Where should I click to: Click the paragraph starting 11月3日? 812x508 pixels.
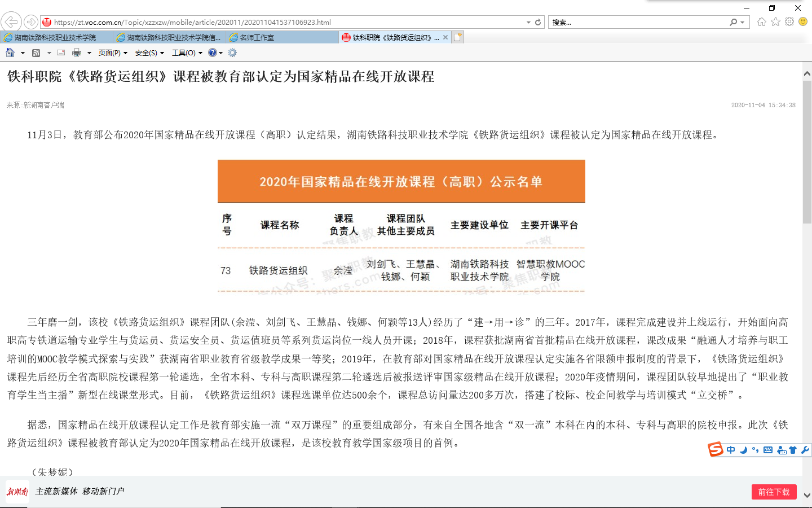374,135
